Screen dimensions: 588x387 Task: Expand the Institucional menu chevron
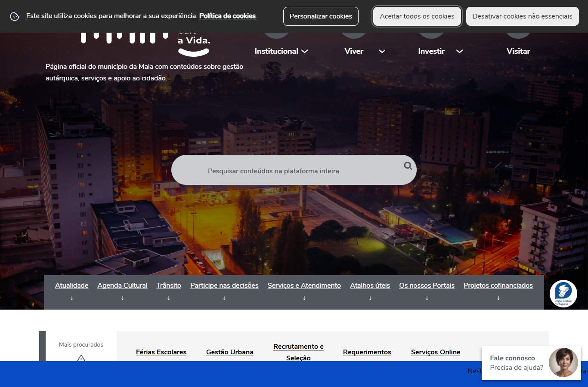click(x=305, y=51)
